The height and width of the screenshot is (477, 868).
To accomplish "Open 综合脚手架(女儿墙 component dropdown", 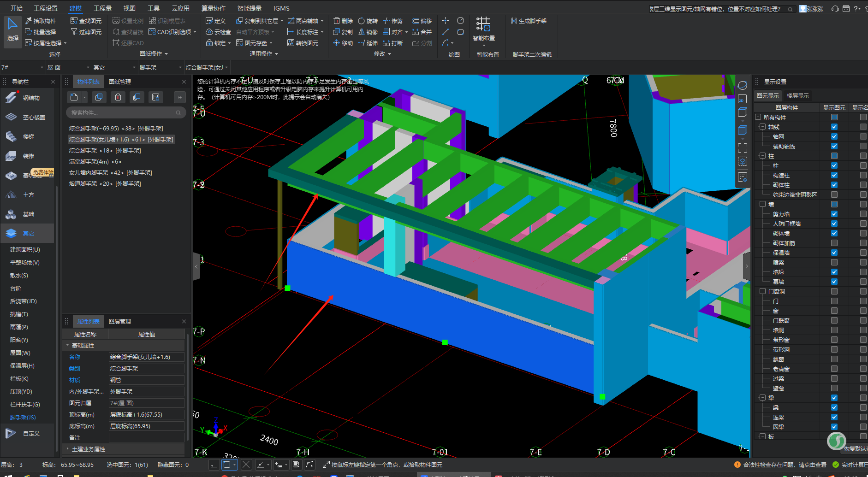I will pos(207,67).
